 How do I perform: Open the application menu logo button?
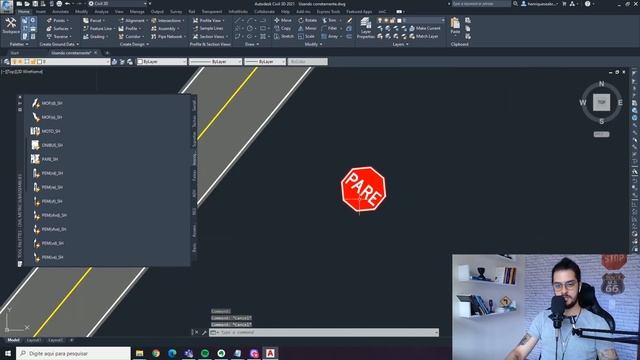tap(7, 5)
